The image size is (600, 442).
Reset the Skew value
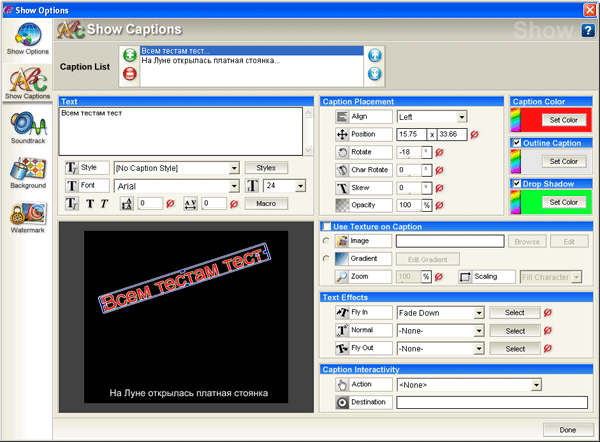[439, 188]
